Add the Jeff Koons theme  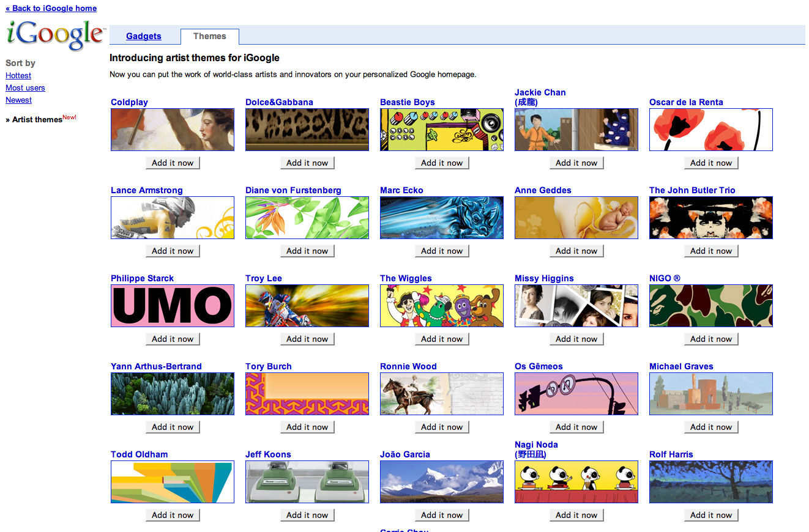point(307,515)
